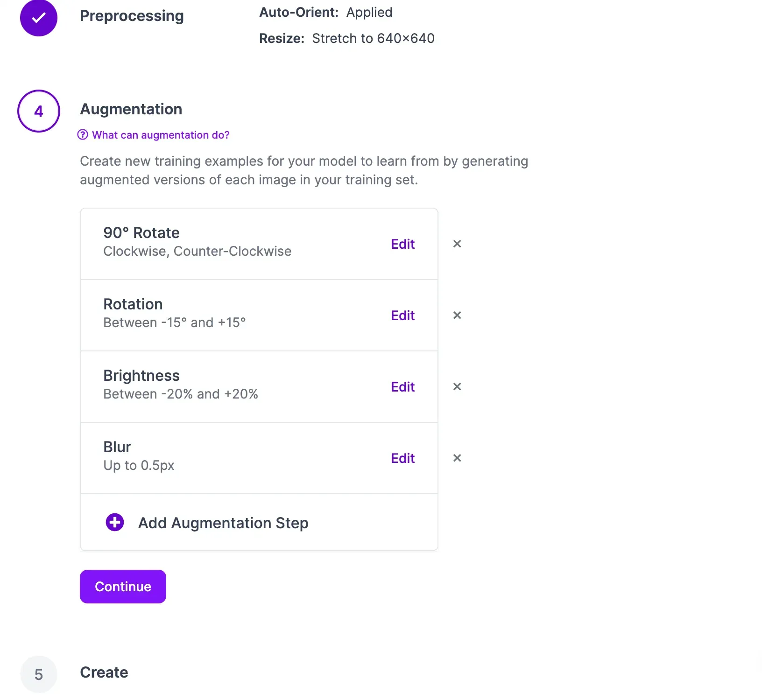762x700 pixels.
Task: Remove the 90° Rotate augmentation
Action: click(457, 244)
